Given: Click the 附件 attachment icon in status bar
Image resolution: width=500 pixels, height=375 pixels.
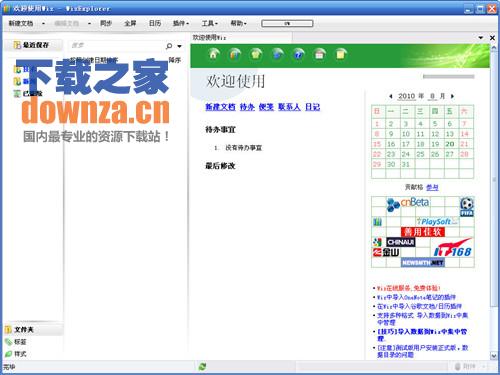Looking at the screenshot, I should 465,366.
